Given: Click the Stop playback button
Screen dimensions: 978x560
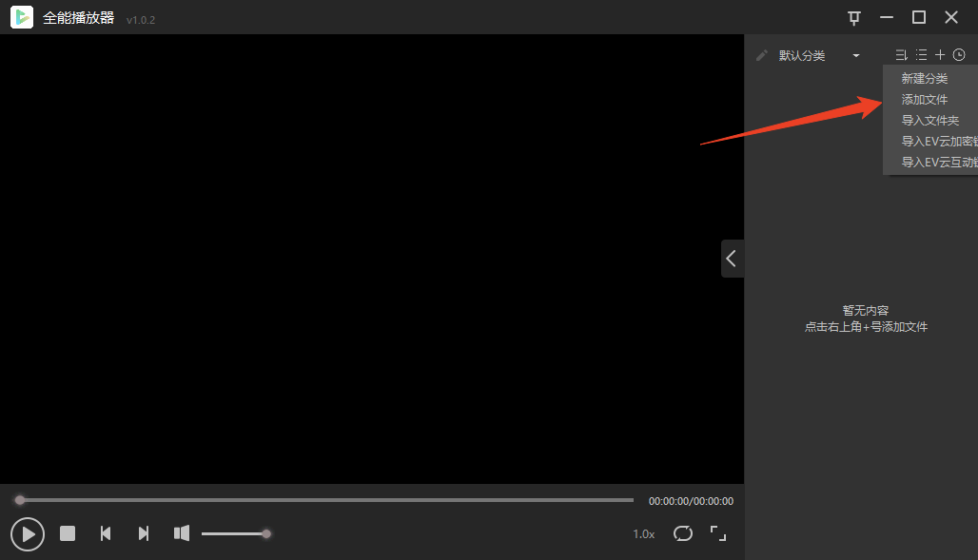Looking at the screenshot, I should click(68, 533).
